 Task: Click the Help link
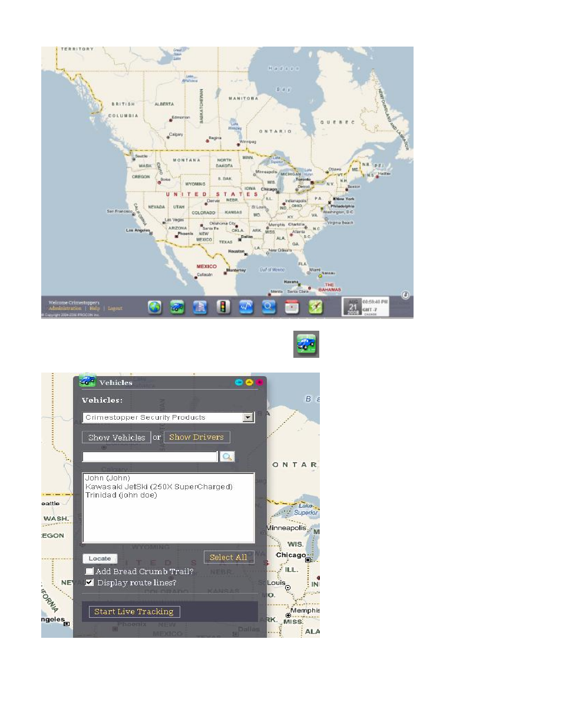[x=95, y=308]
